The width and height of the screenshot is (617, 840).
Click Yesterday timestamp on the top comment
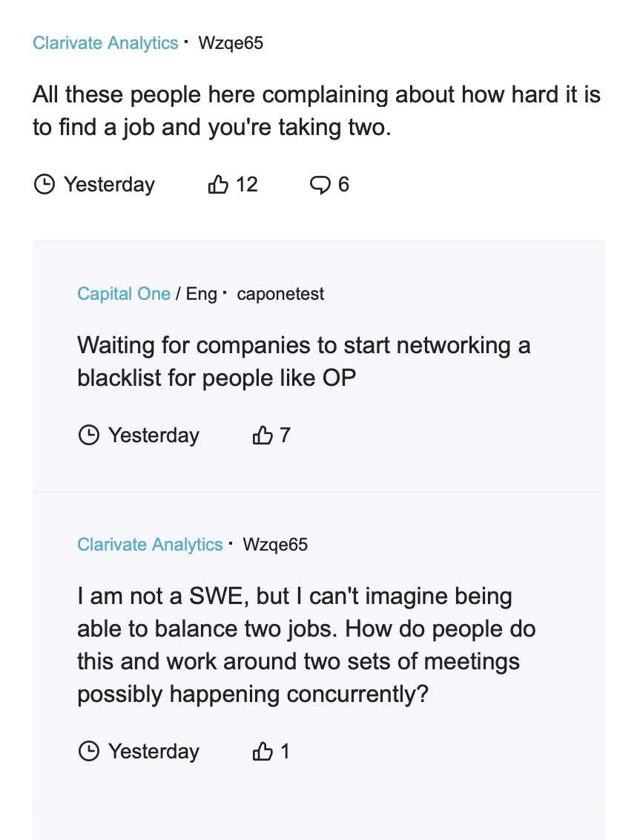[x=109, y=184]
